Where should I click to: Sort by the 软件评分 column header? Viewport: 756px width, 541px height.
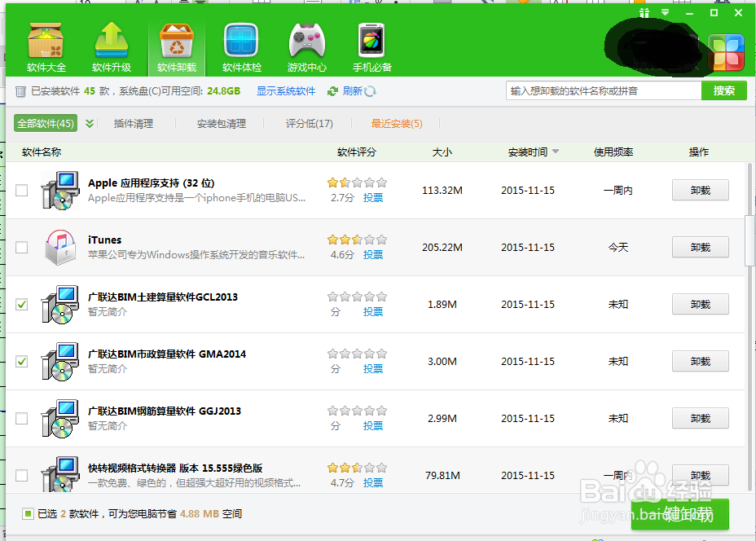[356, 152]
